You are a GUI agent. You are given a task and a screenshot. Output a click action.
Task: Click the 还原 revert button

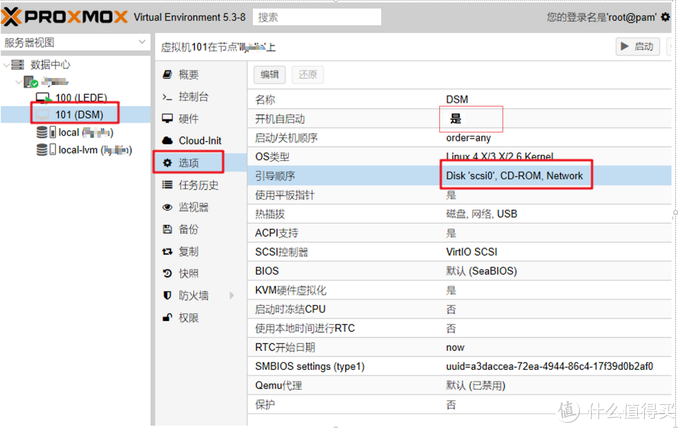[x=308, y=75]
